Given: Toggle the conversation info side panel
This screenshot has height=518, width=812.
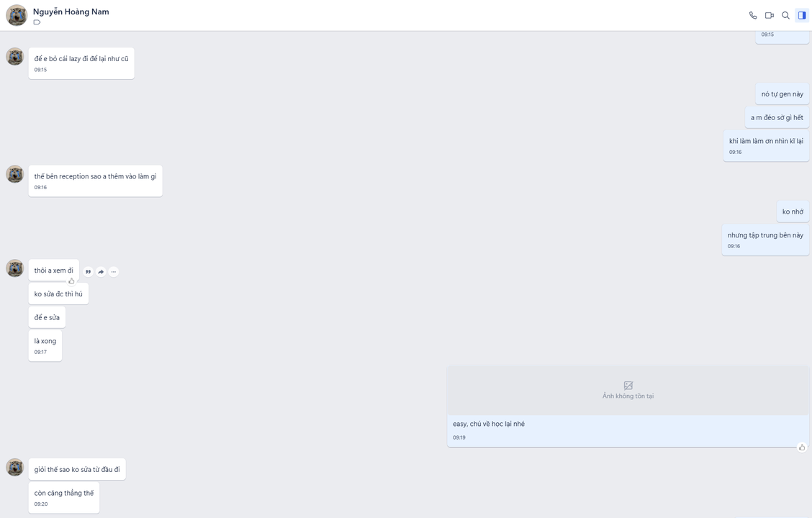Looking at the screenshot, I should (802, 15).
